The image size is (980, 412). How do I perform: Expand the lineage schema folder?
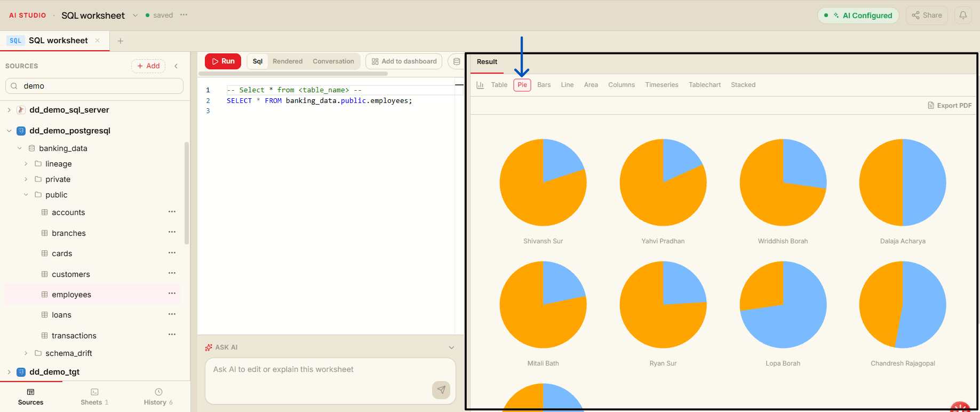(26, 164)
